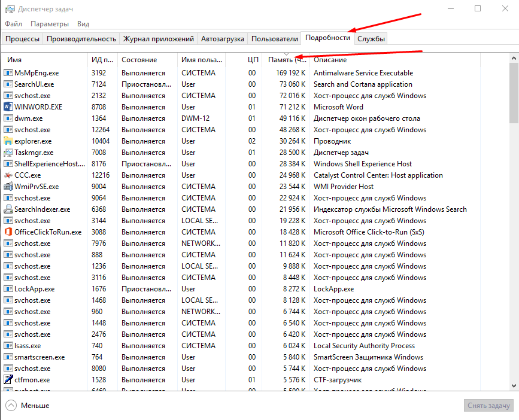This screenshot has height=420, width=519.
Task: Click icon of svchost.exe PID 9064
Action: tap(8, 198)
